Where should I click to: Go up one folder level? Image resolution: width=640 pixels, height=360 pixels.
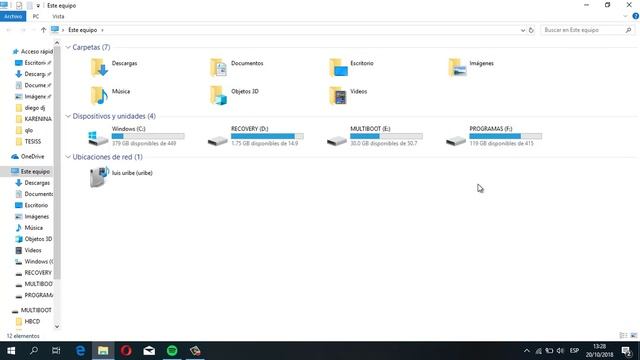pyautogui.click(x=44, y=30)
